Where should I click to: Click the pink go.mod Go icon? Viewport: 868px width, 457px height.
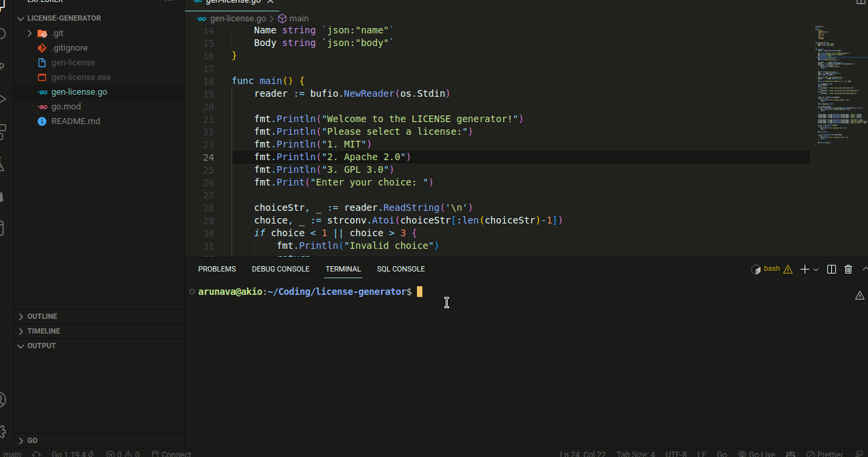42,107
